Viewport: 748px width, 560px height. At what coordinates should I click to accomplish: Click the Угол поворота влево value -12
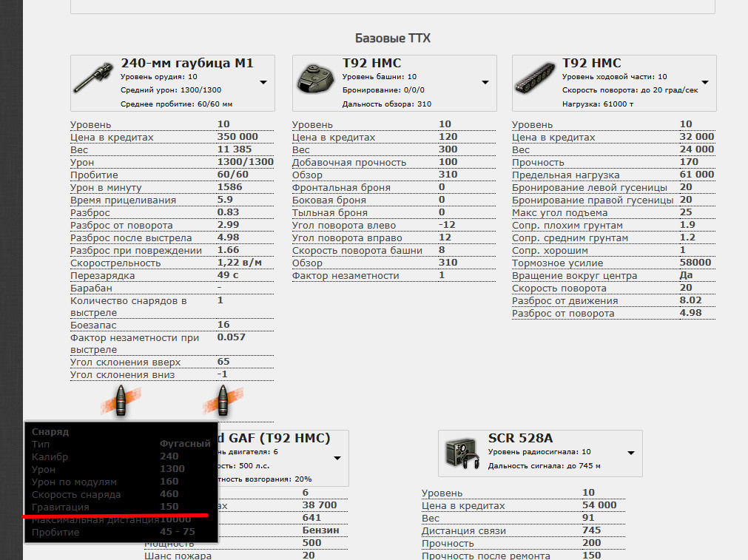[x=447, y=225]
